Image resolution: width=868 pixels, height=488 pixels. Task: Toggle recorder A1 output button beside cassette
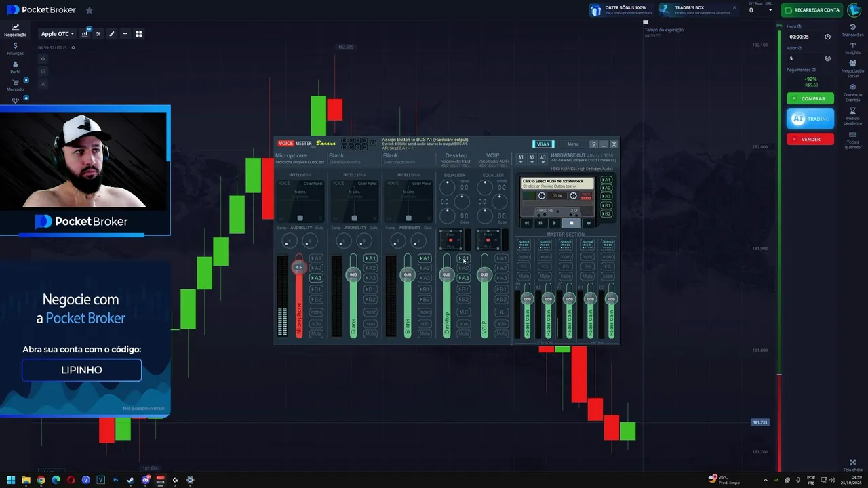[607, 180]
